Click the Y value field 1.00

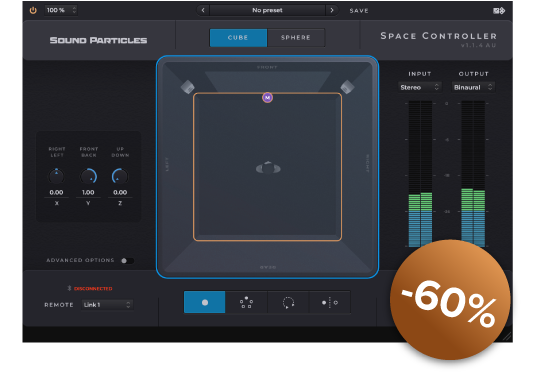coord(88,192)
